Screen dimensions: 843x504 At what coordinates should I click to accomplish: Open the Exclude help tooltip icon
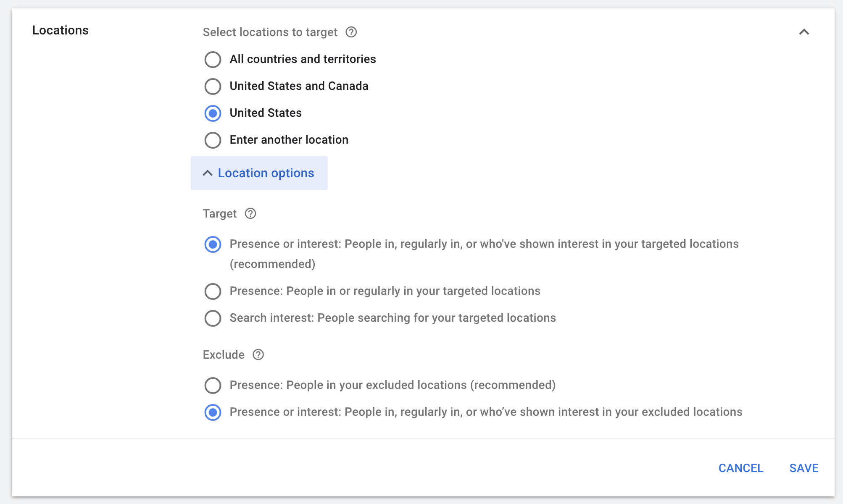(x=258, y=355)
